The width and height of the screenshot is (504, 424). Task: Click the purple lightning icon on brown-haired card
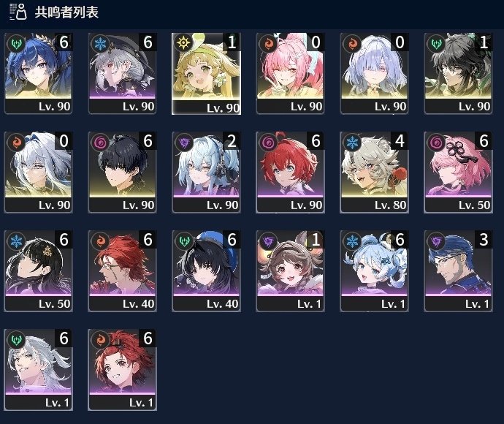pos(268,241)
